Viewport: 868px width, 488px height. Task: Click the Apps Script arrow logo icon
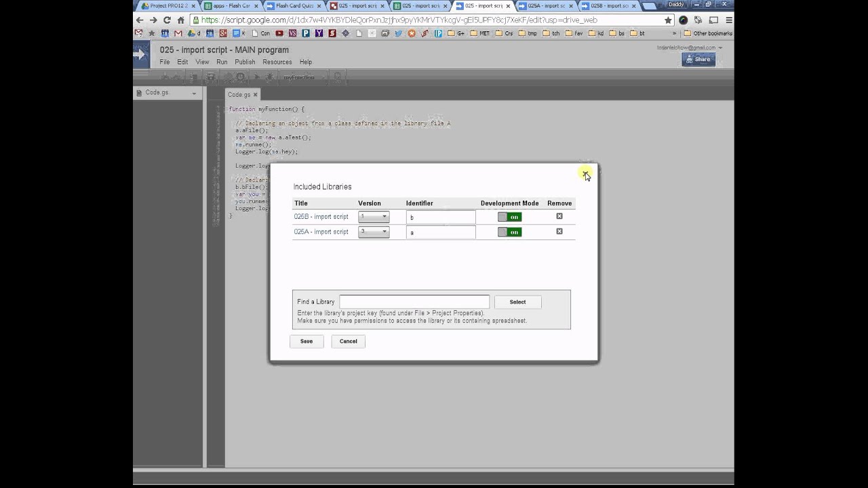pyautogui.click(x=141, y=55)
